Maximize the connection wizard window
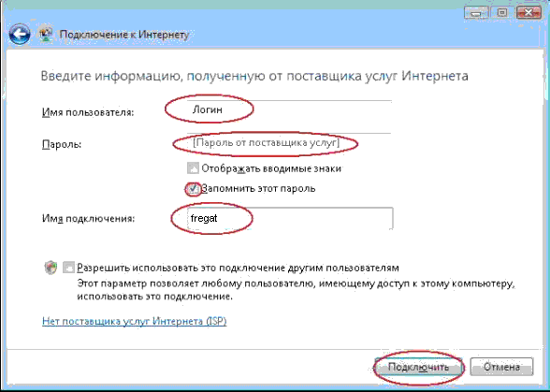Image resolution: width=550 pixels, height=392 pixels. (x=502, y=13)
